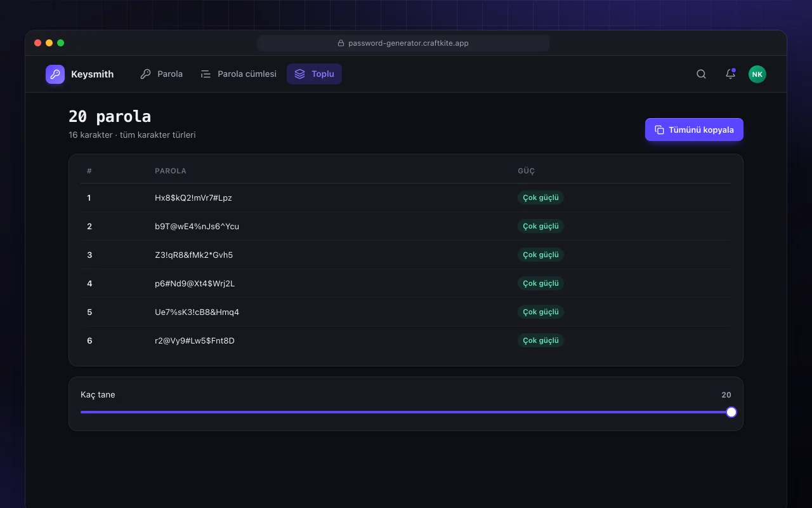
Task: Click the Kaç tane slider track
Action: (406, 412)
